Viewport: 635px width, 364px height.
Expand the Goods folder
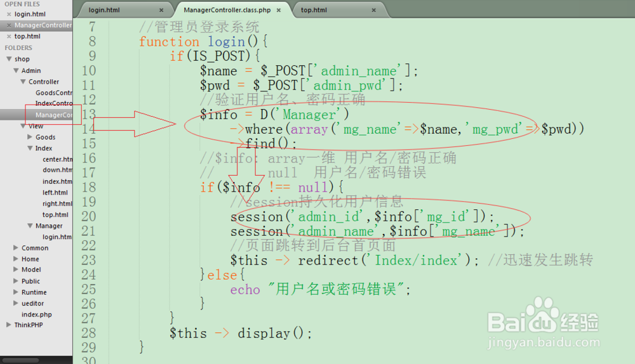click(30, 137)
